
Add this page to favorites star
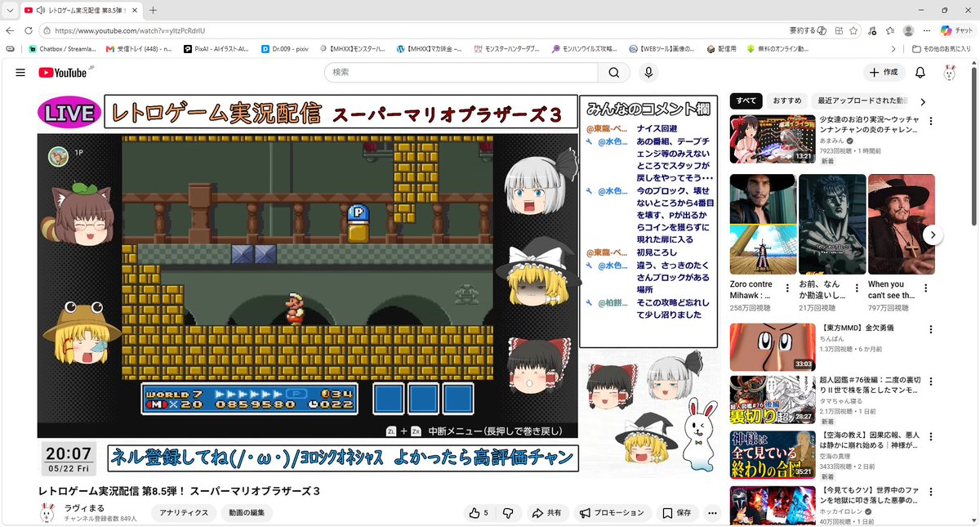pos(853,30)
